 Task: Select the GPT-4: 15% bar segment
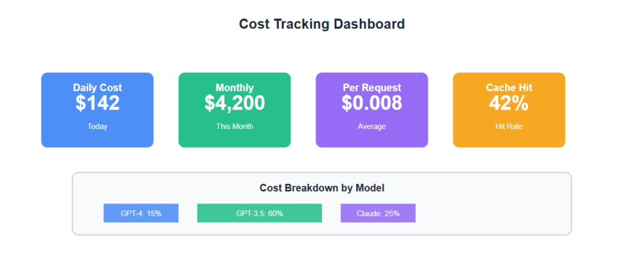click(x=141, y=213)
